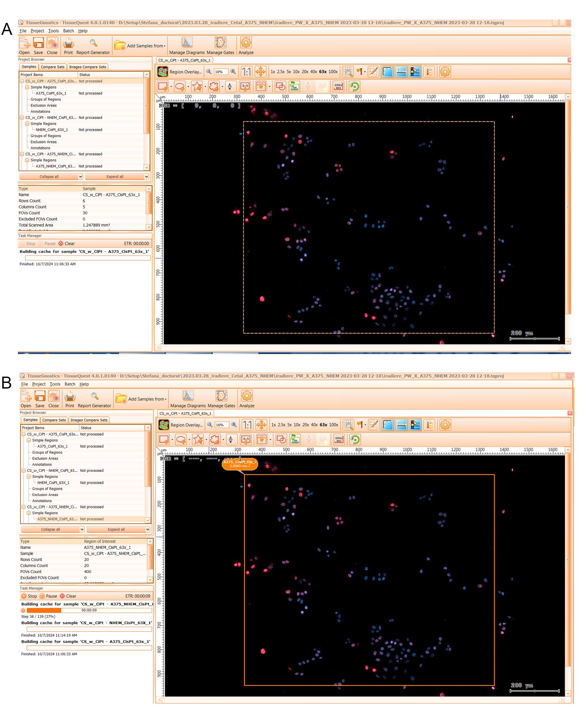This screenshot has height=725, width=588.
Task: Open the Batch menu in panel B
Action: tap(70, 384)
